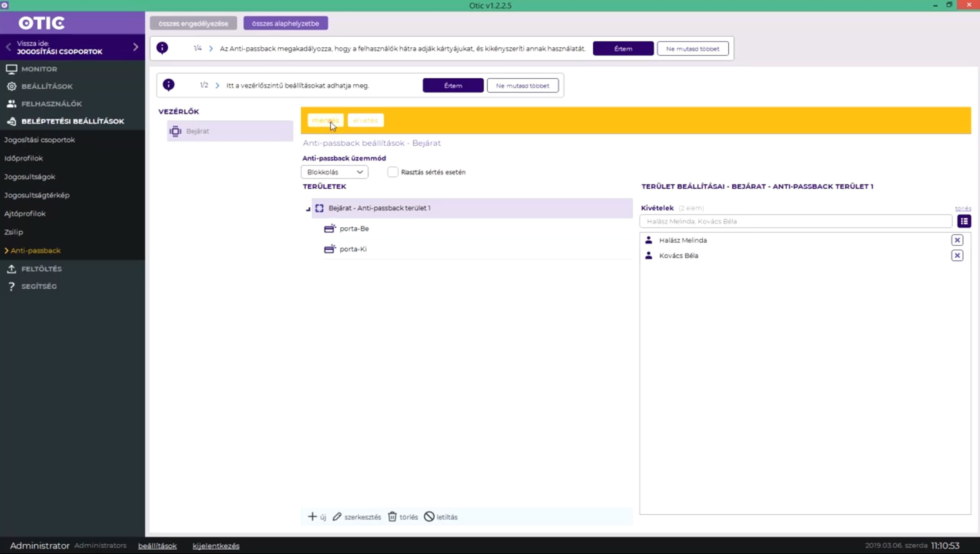Click the list icon beside Kivételek field
This screenshot has height=554, width=980.
coord(964,221)
